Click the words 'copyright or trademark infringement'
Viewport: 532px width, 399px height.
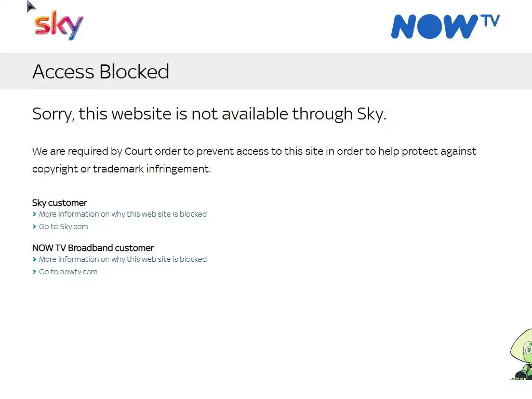pyautogui.click(x=122, y=169)
